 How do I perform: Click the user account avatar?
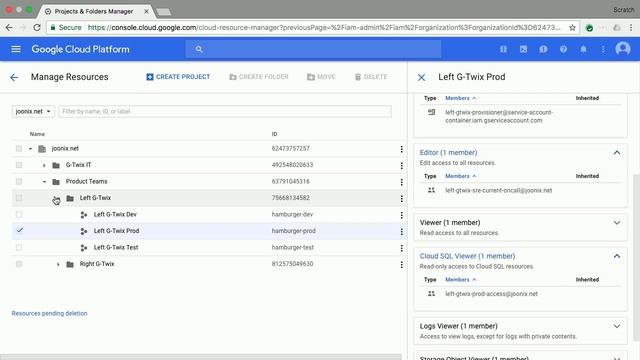point(622,49)
